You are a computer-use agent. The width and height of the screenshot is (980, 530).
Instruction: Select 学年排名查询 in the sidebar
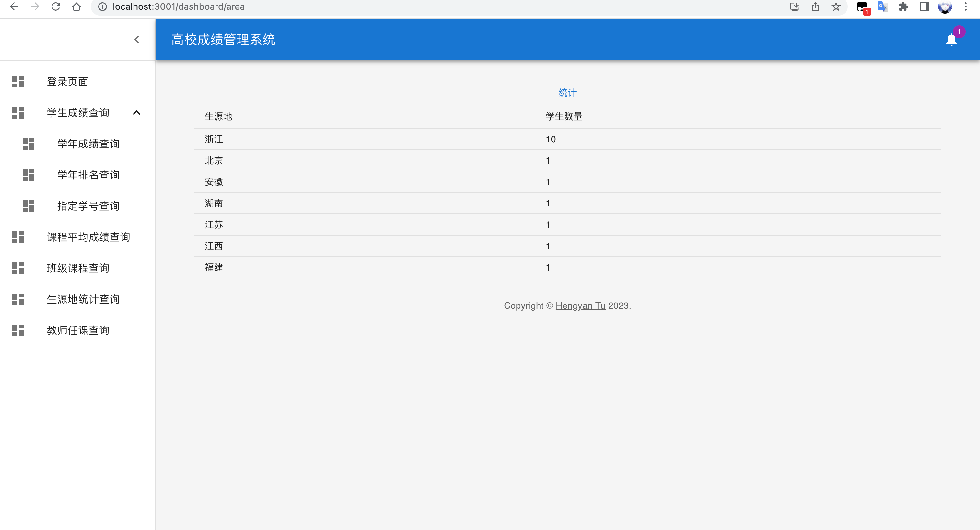88,175
